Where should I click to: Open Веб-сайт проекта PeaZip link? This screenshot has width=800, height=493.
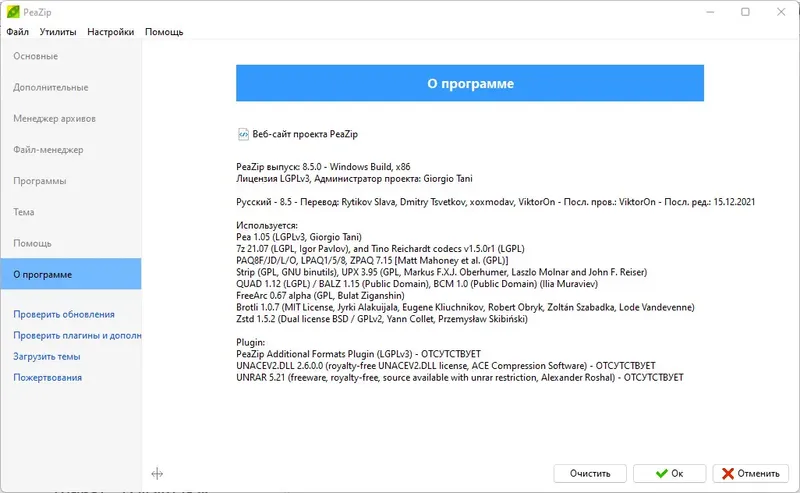(305, 134)
